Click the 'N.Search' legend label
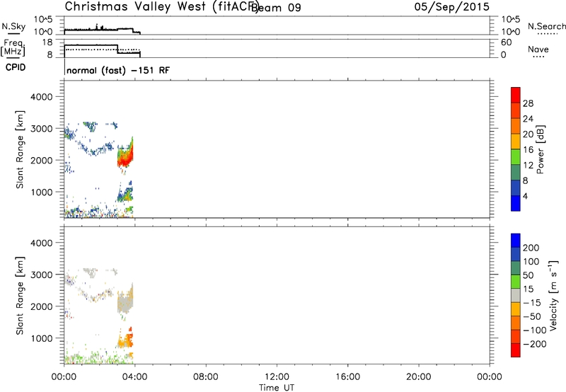The width and height of the screenshot is (566, 392). point(546,26)
